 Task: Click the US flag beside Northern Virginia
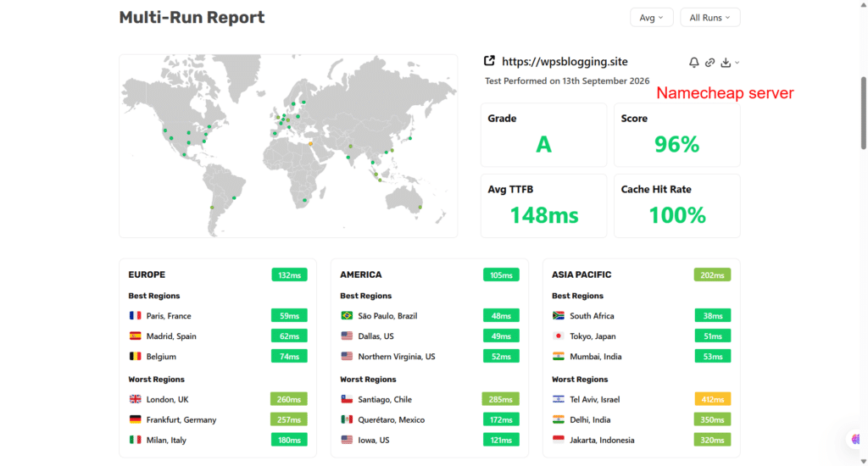(347, 357)
